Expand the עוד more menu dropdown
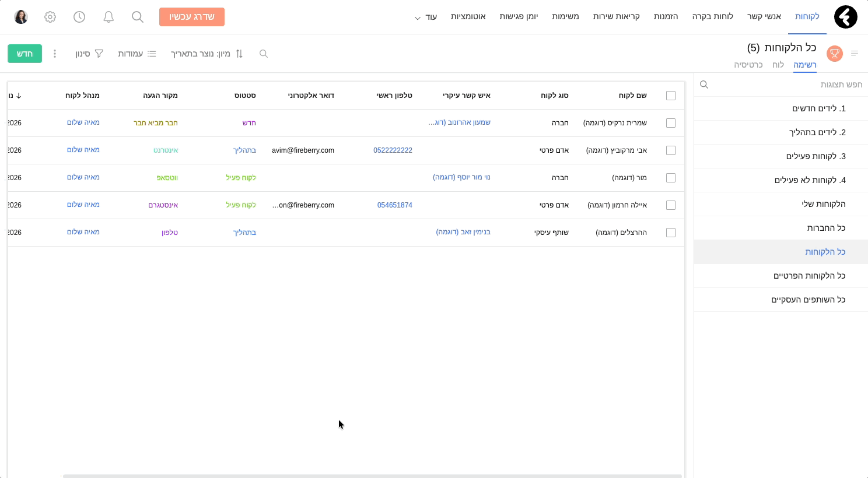Viewport: 868px width, 478px height. click(426, 17)
